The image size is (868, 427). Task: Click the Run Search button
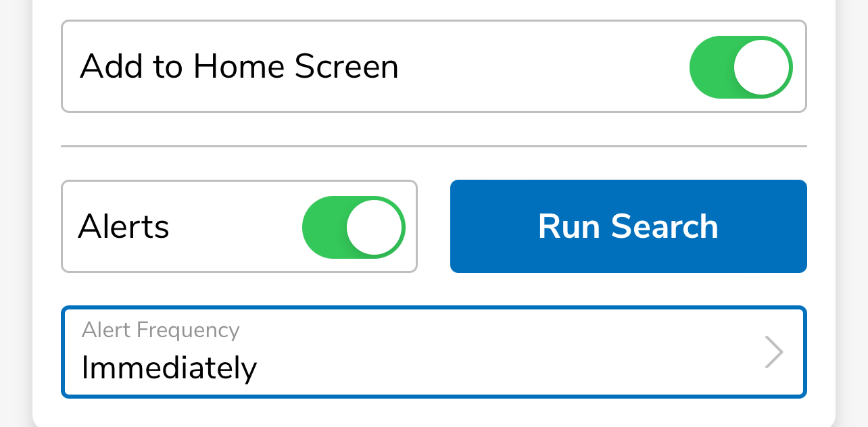tap(629, 226)
